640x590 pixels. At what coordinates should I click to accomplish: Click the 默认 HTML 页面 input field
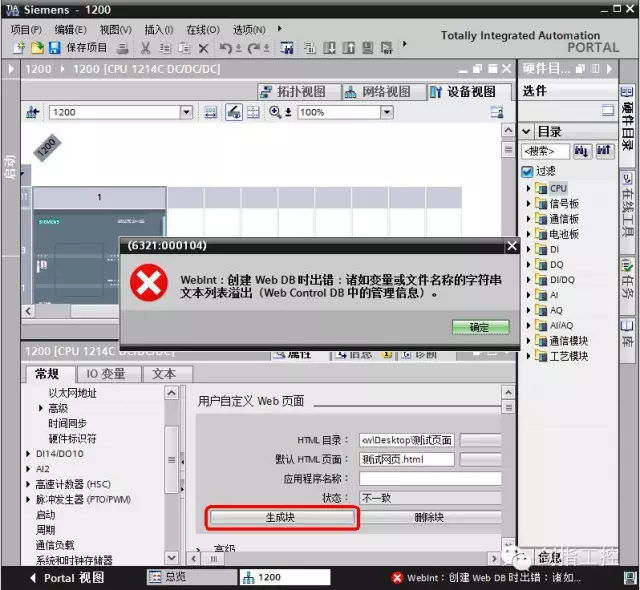click(x=406, y=459)
